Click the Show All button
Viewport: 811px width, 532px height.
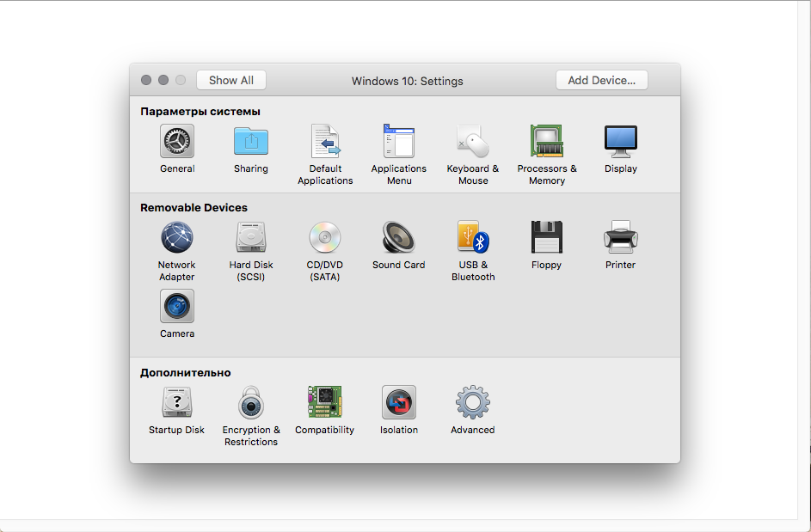231,80
